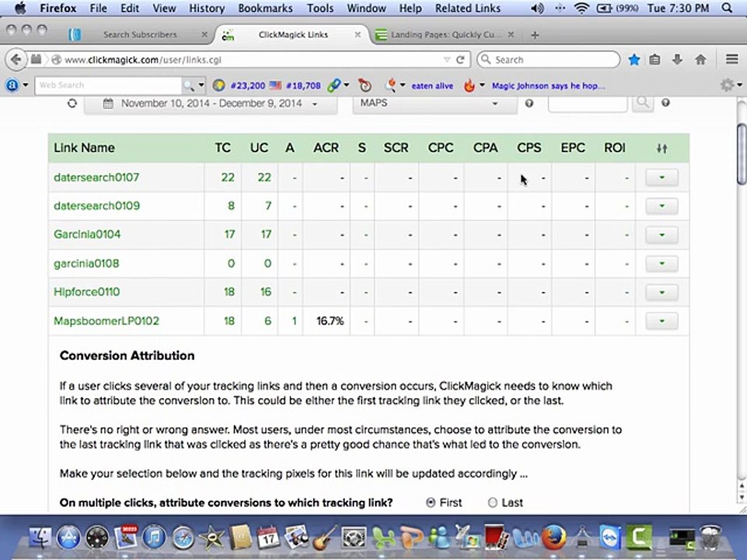Reload the page with the refresh icon
Image resolution: width=747 pixels, height=560 pixels.
(460, 60)
